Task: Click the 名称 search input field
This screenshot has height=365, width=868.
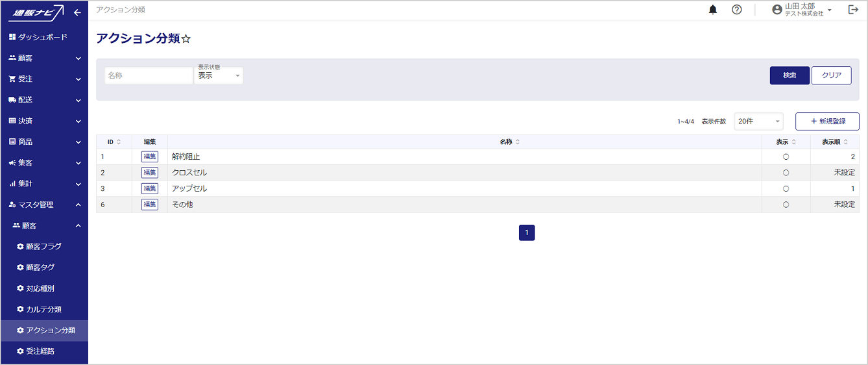Action: click(149, 76)
